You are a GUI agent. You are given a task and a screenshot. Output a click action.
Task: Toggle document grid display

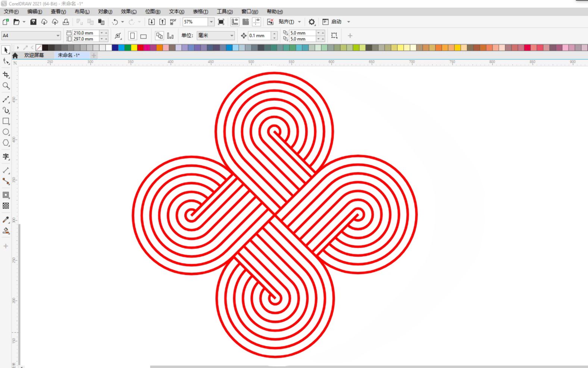[x=245, y=22]
